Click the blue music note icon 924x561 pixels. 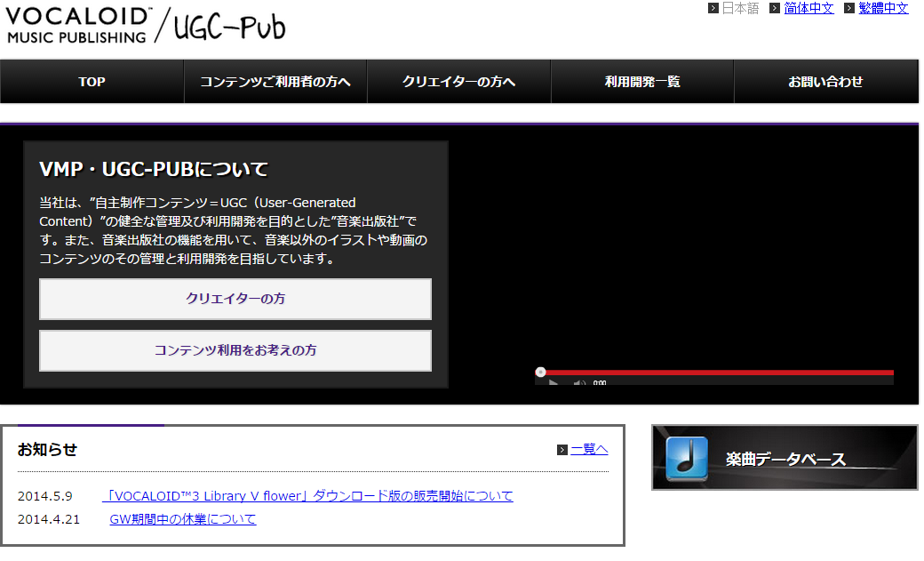tap(687, 459)
